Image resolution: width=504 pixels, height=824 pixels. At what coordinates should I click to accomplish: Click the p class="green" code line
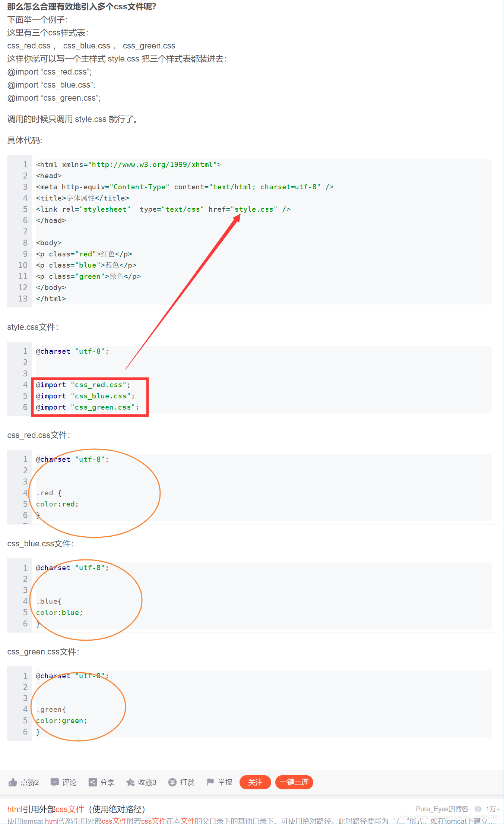point(88,277)
